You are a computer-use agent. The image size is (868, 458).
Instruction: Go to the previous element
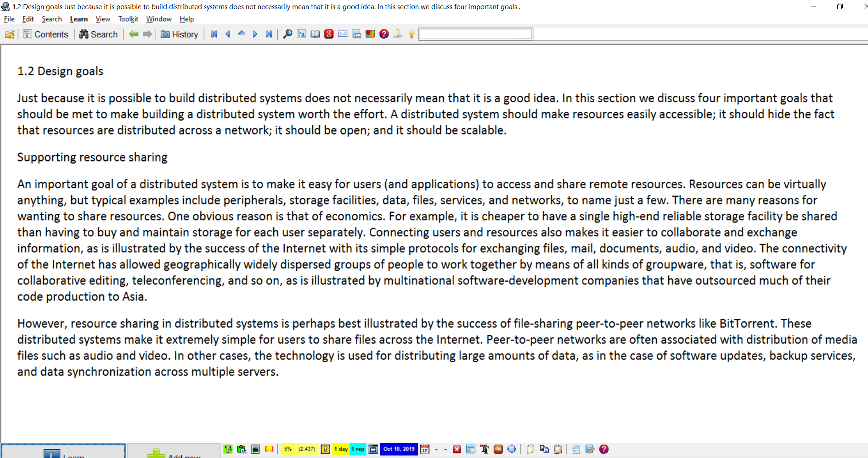coord(228,34)
